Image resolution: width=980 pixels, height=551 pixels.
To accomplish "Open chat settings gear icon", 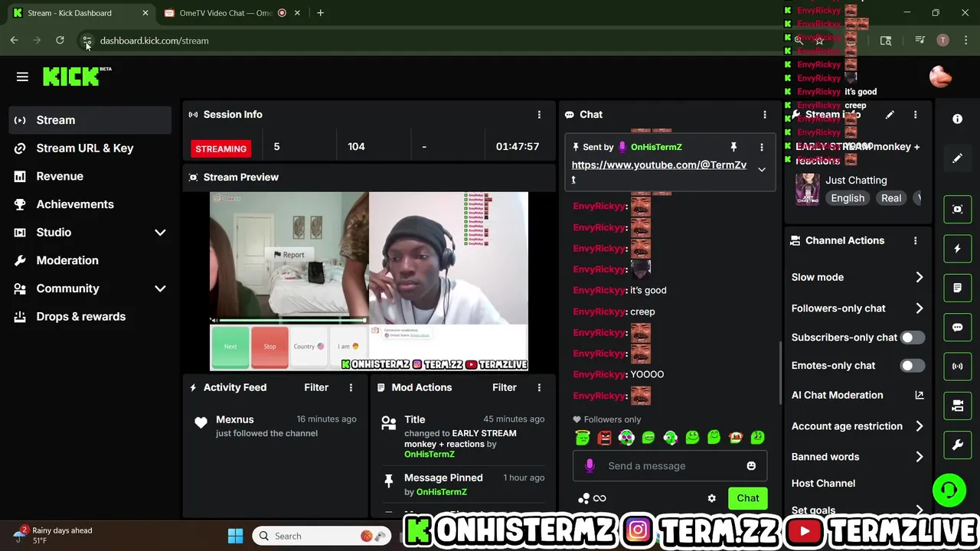I will click(x=711, y=499).
